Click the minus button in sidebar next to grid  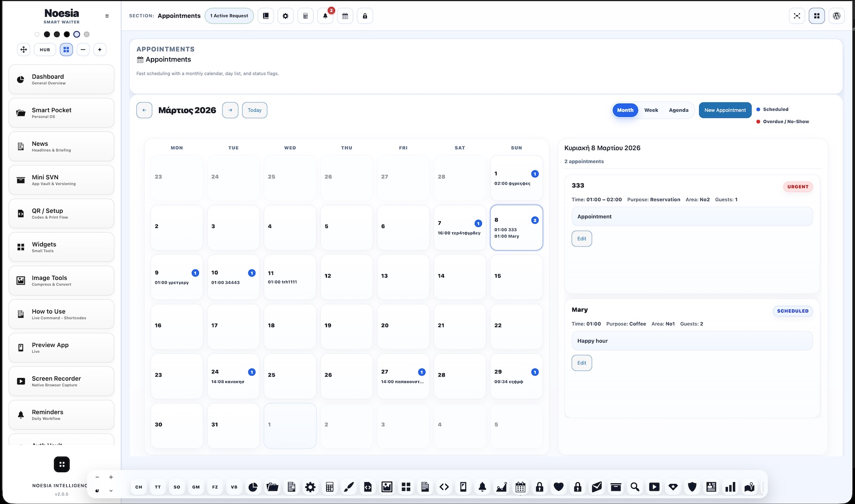[83, 49]
